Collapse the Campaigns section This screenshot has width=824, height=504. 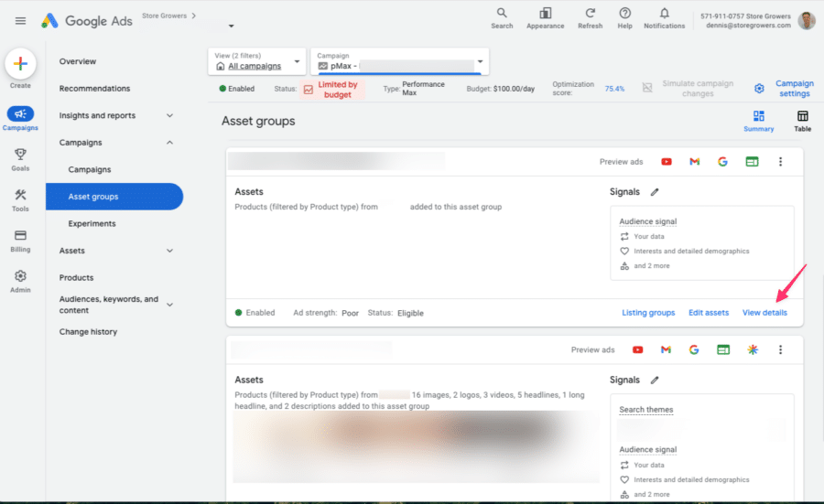169,143
